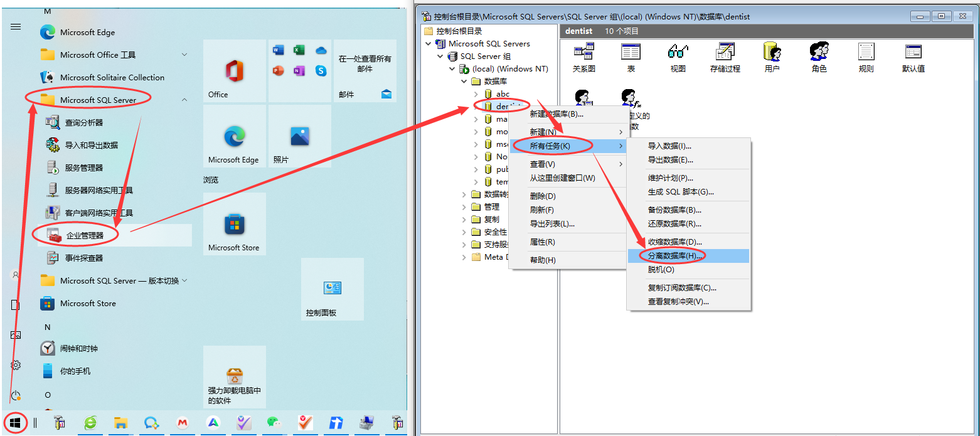Choose 收缩数据库(D)... from the submenu
Viewport: 980px width, 436px height.
688,242
